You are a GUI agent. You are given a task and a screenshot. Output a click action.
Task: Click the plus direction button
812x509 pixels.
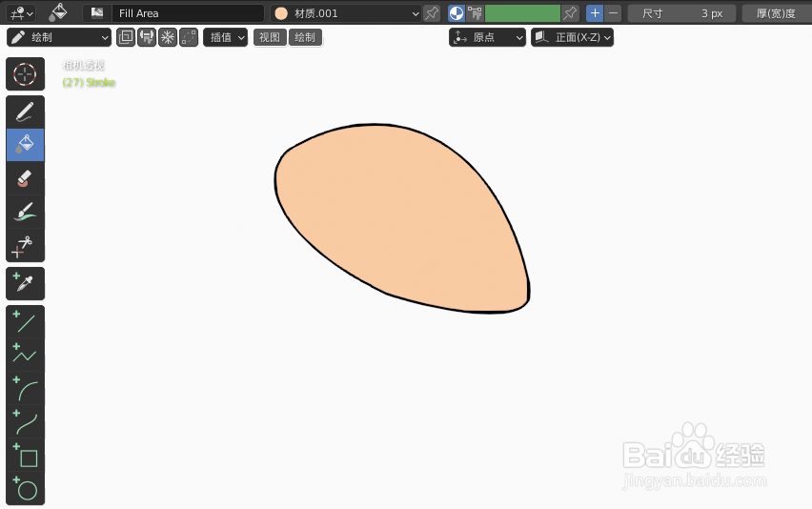595,13
